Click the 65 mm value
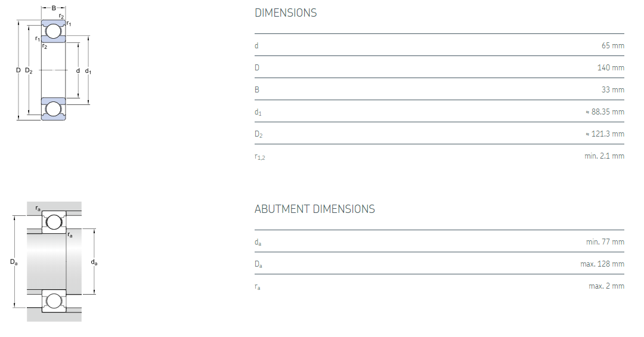The width and height of the screenshot is (644, 337). click(612, 45)
